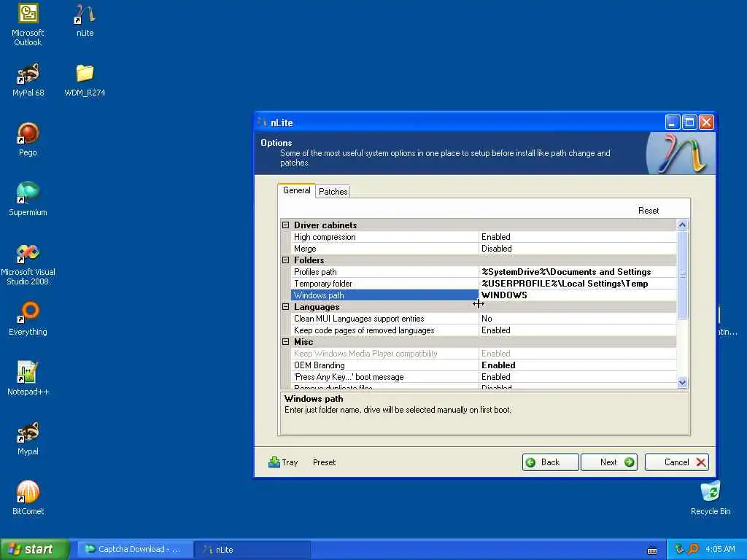Open the Start menu
The image size is (747, 560).
coord(35,549)
